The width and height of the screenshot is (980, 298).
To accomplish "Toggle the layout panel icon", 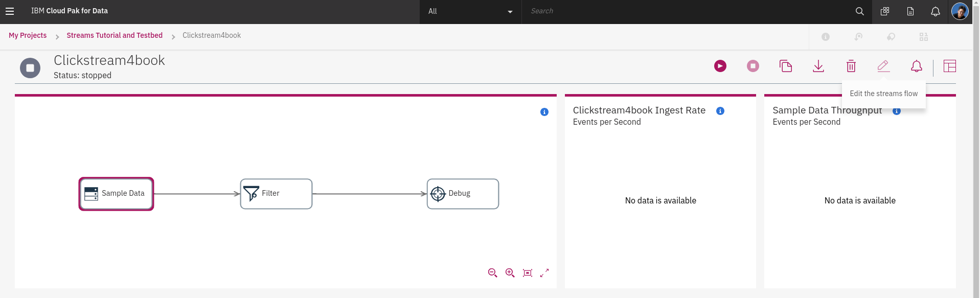I will (x=950, y=66).
